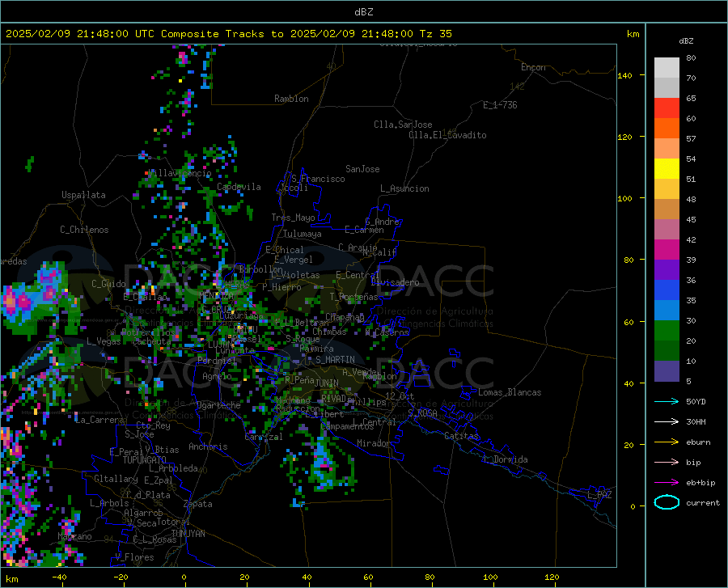Click the 'La_Carrera' map label
This screenshot has height=588, width=728.
(99, 420)
